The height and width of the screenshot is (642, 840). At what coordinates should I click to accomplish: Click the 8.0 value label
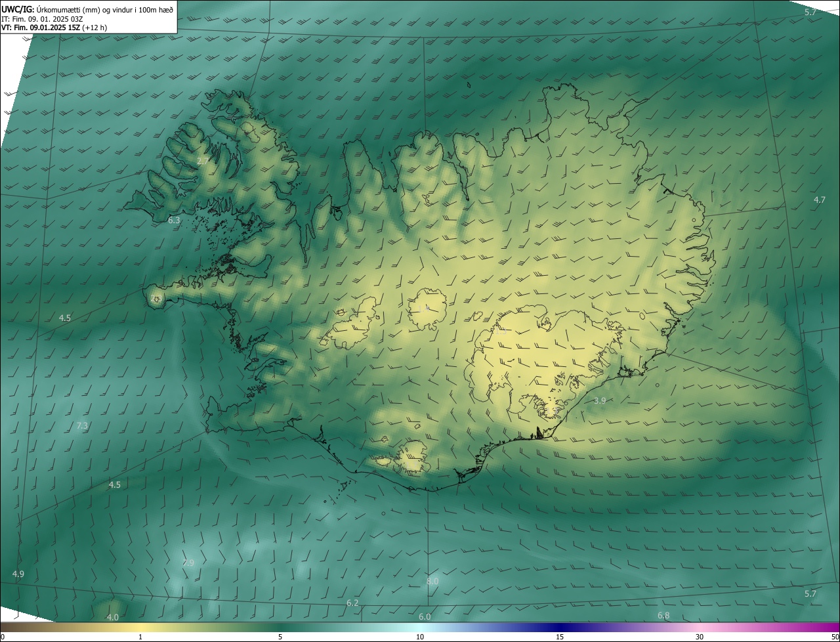(432, 582)
